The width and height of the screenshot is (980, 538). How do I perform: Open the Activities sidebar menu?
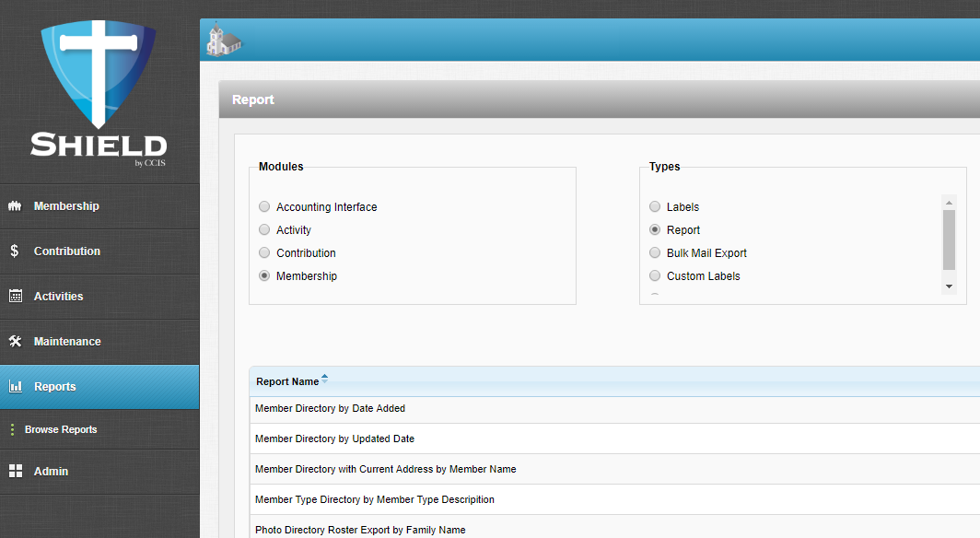click(x=99, y=297)
